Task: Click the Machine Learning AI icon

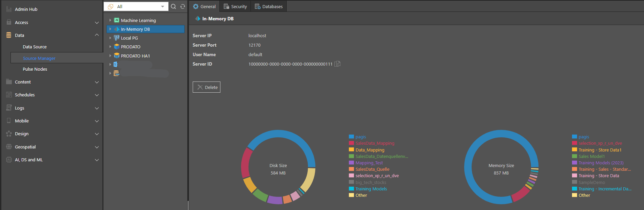Action: [x=117, y=20]
